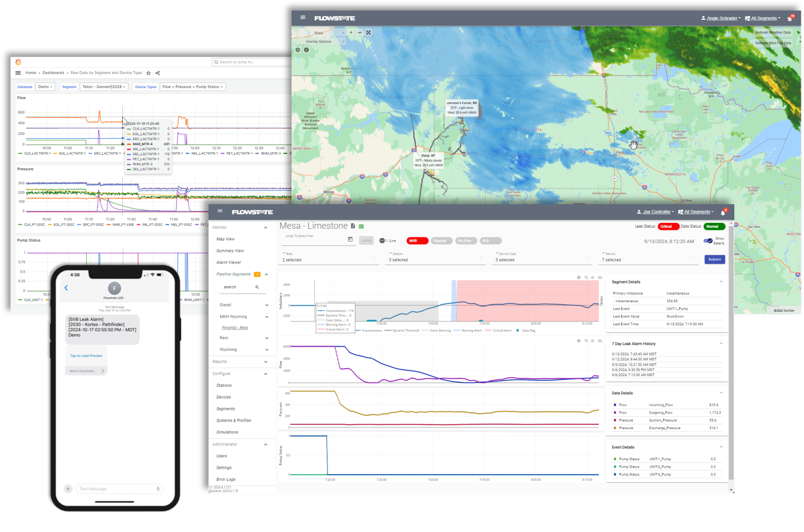
Task: Open the Device Types dropdown
Action: [x=192, y=87]
